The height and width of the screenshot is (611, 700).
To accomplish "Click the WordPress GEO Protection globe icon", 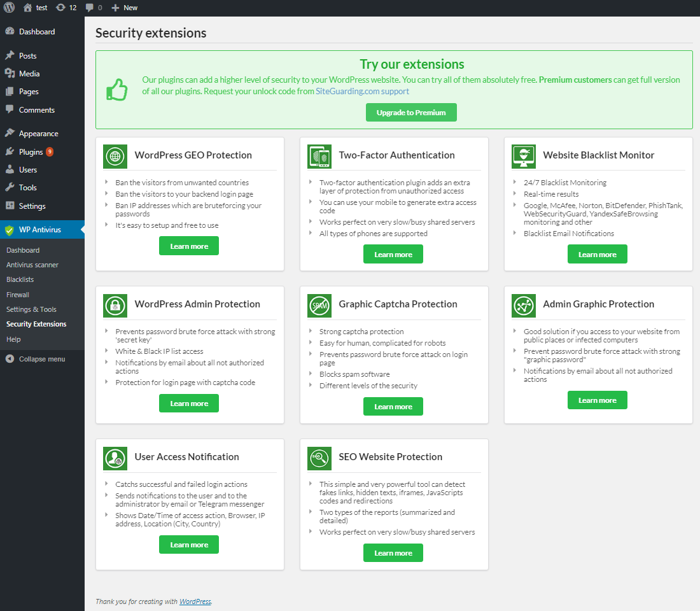I will [115, 156].
